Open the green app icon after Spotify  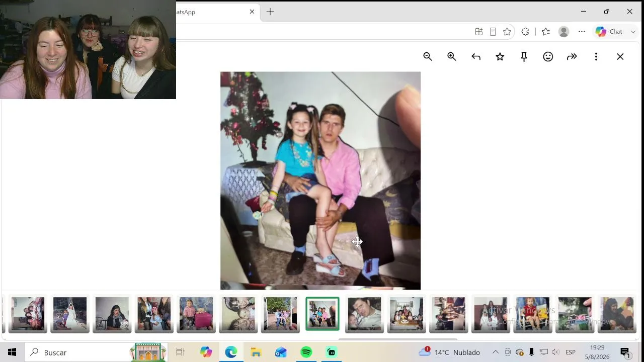click(331, 352)
